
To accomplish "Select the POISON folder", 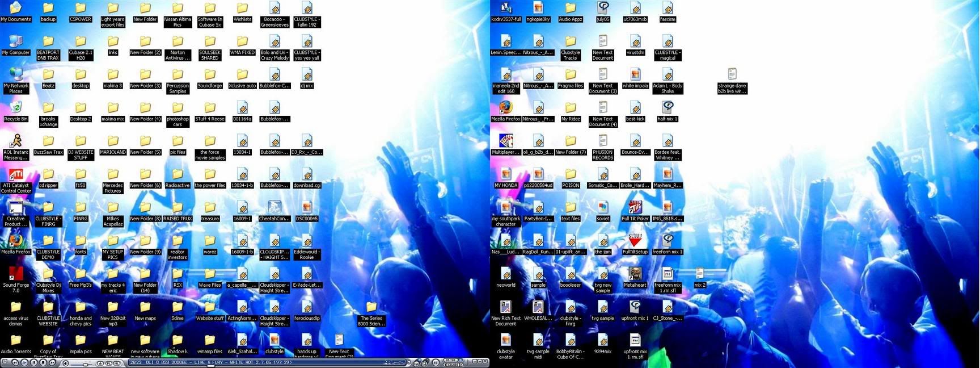I will point(571,178).
